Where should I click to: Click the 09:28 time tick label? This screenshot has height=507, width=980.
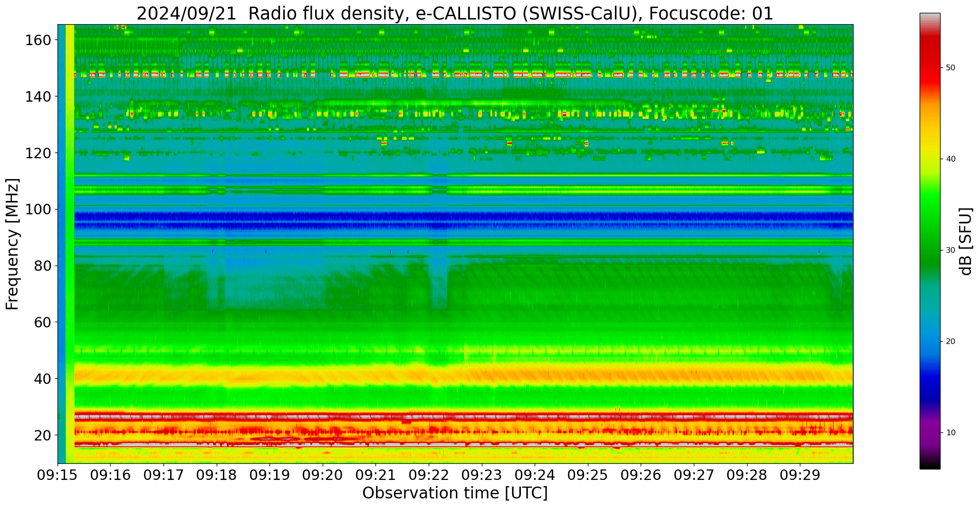click(747, 476)
